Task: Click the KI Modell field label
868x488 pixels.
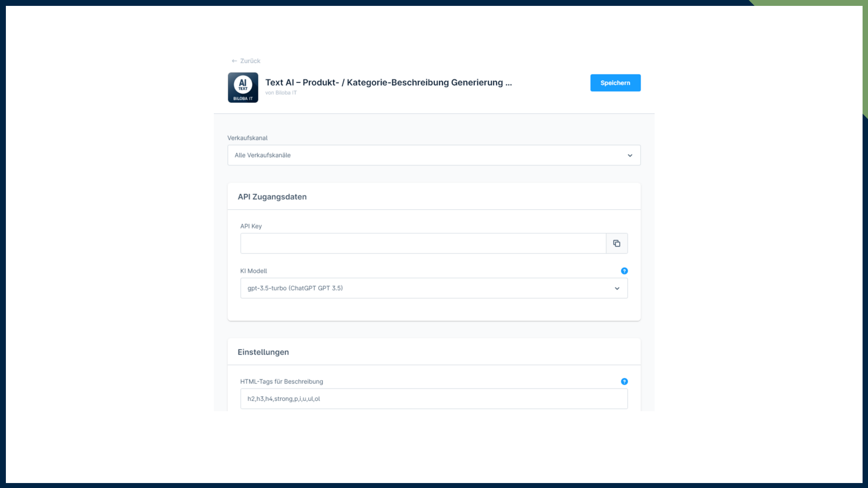Action: [254, 271]
